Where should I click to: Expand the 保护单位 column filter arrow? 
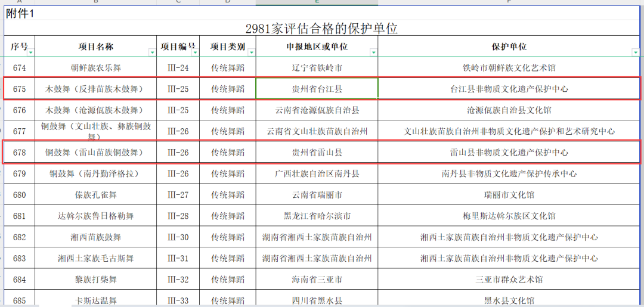point(635,52)
